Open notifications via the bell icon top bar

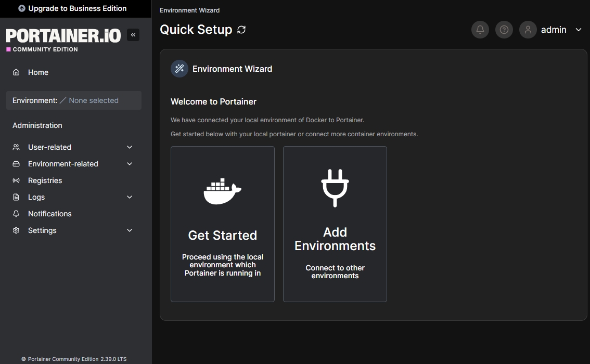coord(480,30)
